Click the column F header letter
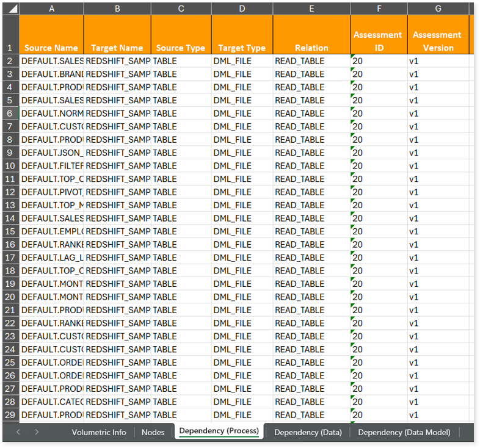The width and height of the screenshot is (480, 448). [379, 9]
